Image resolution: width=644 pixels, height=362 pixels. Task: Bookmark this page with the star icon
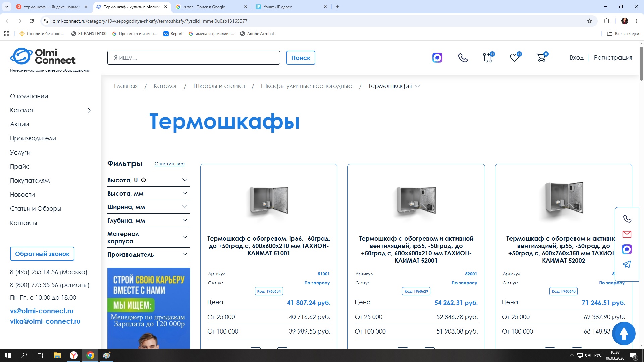coord(590,21)
